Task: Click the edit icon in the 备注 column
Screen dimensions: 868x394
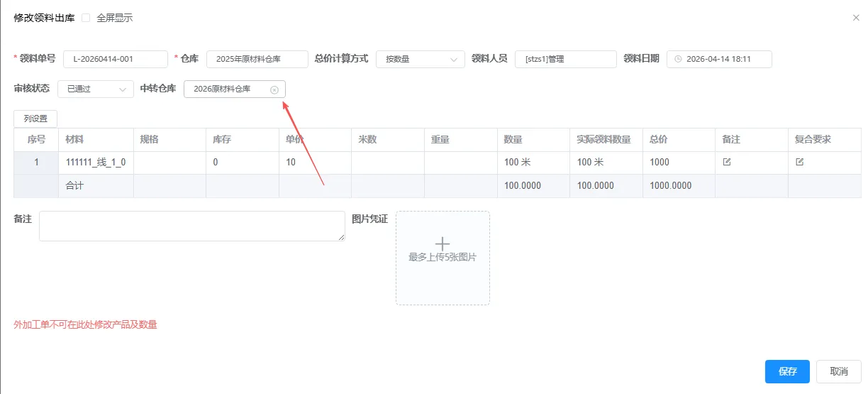Action: pyautogui.click(x=726, y=162)
